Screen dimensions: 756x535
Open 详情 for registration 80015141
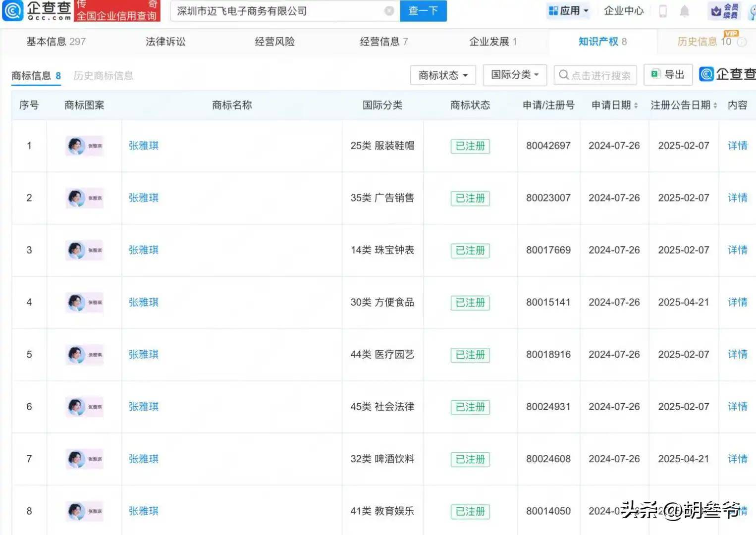(x=737, y=302)
